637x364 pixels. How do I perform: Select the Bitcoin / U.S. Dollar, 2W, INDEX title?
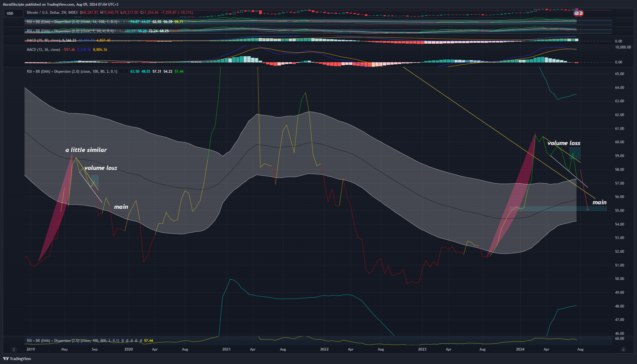(52, 13)
